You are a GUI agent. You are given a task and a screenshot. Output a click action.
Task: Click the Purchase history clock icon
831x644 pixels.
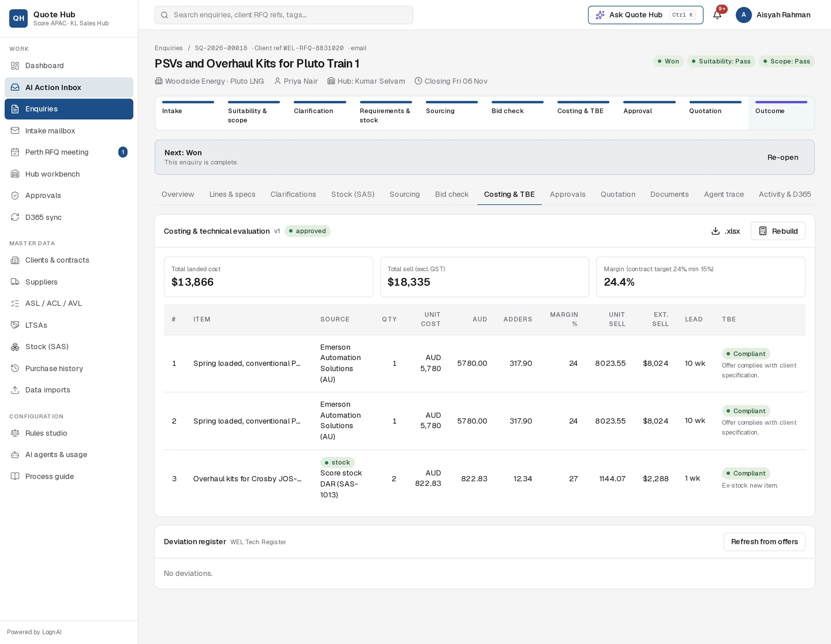point(15,368)
